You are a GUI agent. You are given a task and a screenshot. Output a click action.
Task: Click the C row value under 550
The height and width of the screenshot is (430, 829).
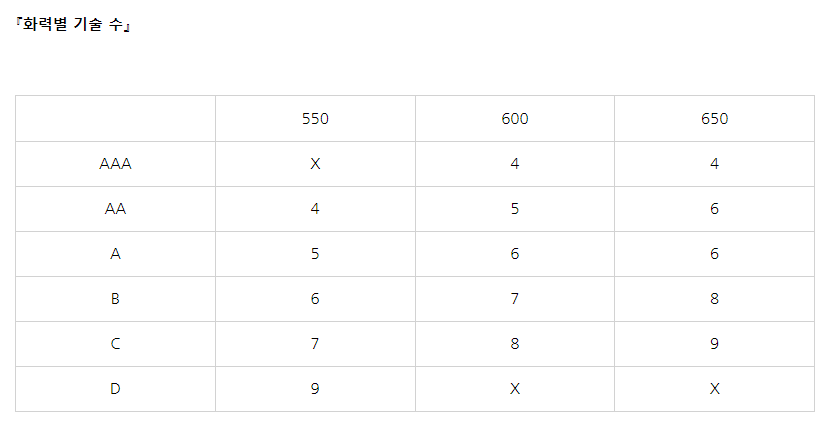[315, 344]
